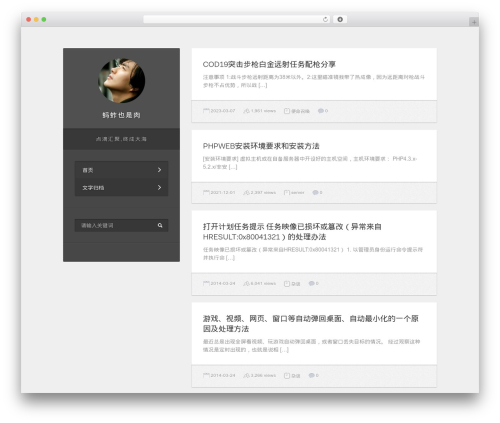Click the 2023-03-07 date text
500x423 pixels.
[223, 111]
